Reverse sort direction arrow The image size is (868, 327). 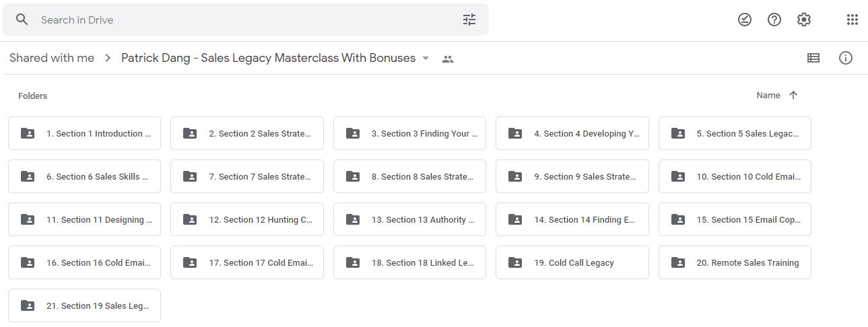pos(793,96)
